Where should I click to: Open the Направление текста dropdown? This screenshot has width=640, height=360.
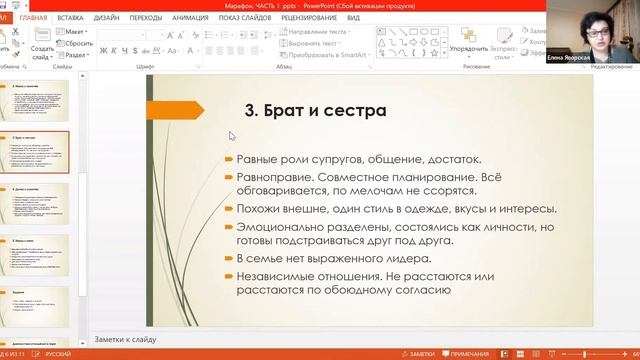[315, 31]
